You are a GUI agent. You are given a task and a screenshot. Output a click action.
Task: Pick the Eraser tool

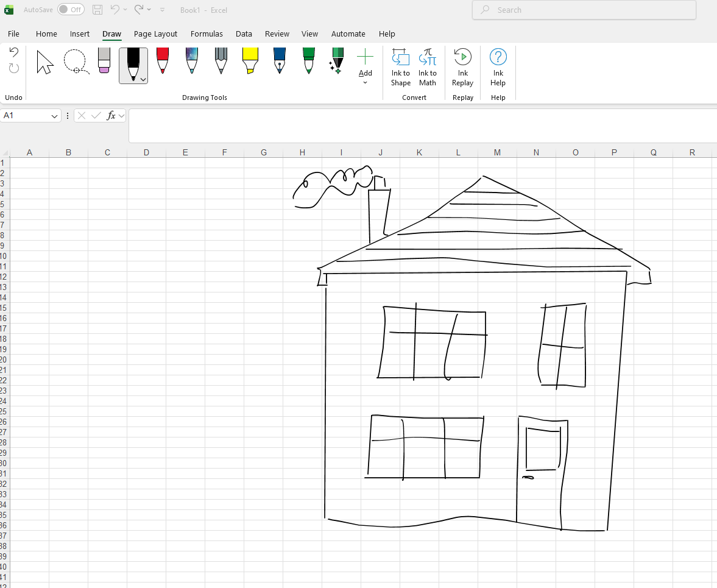point(104,61)
